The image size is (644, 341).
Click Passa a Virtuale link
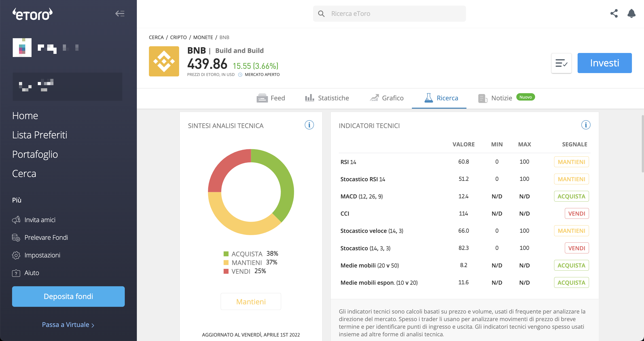[65, 324]
